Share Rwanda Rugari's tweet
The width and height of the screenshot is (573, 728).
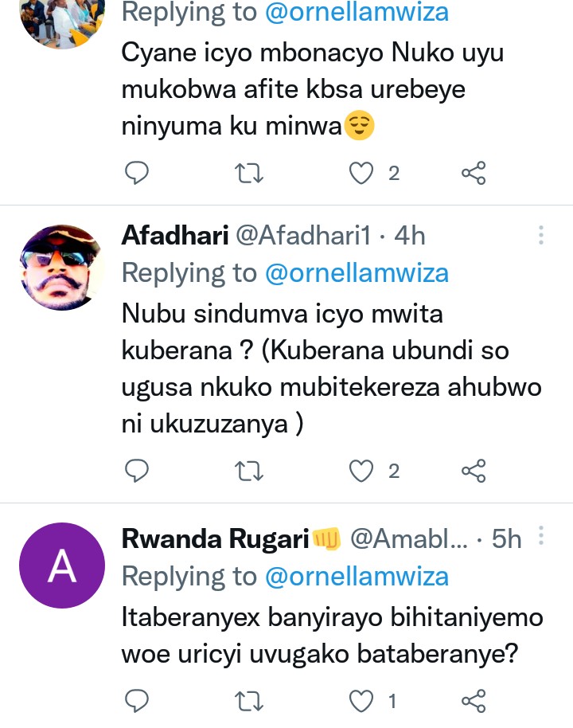pos(474,701)
